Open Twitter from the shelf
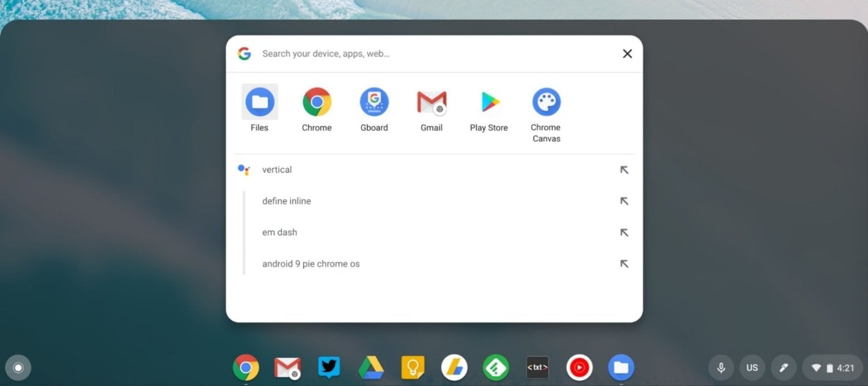This screenshot has width=868, height=386. point(329,368)
